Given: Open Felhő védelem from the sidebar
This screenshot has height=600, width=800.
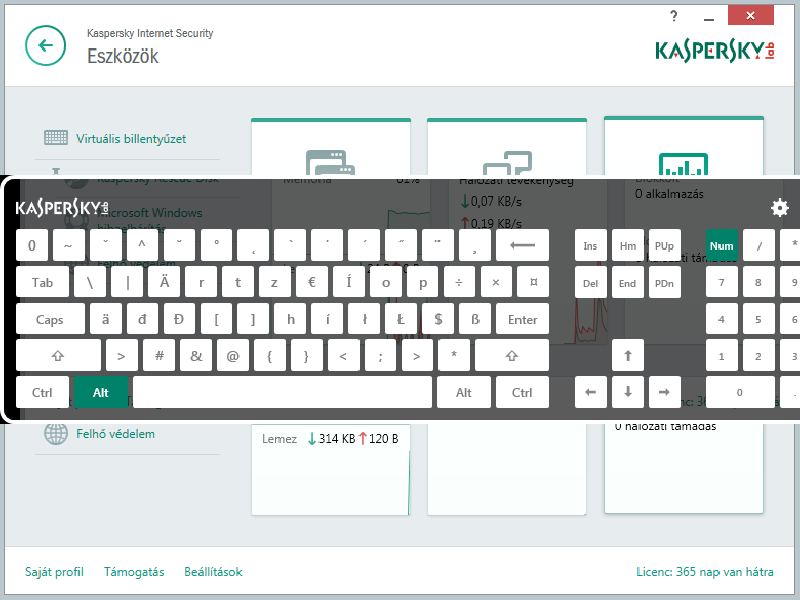Looking at the screenshot, I should [x=115, y=434].
